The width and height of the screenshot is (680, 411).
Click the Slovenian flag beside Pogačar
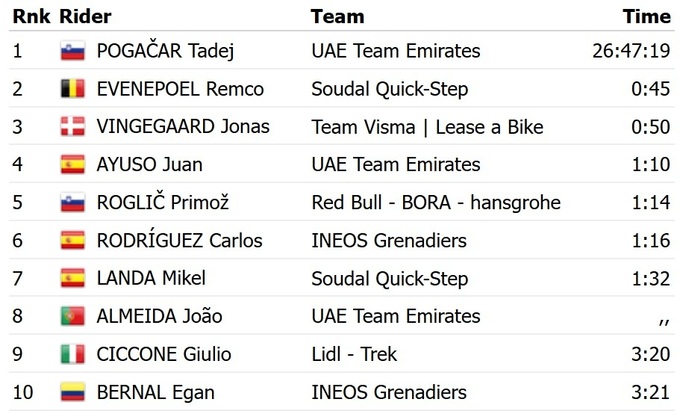point(72,51)
